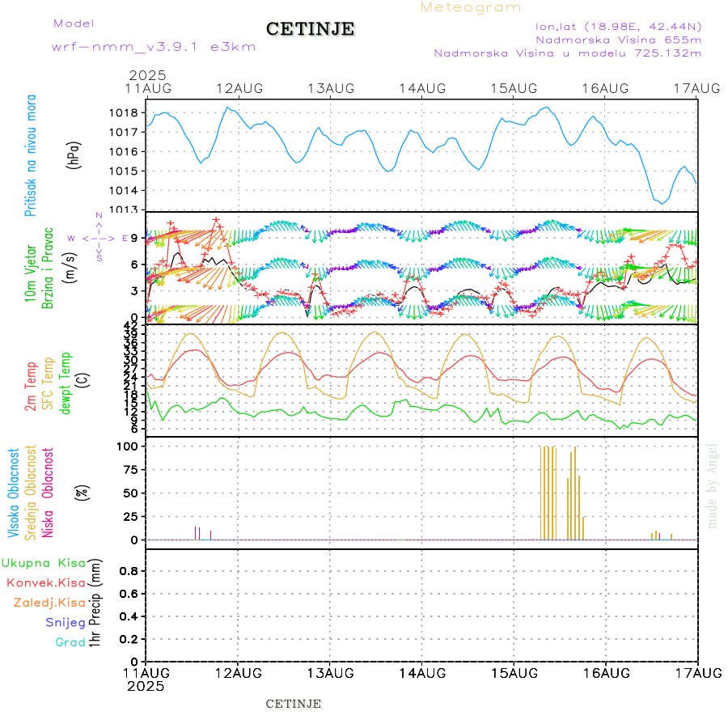This screenshot has width=728, height=728.
Task: Click the made by Angel watermark
Action: click(713, 485)
